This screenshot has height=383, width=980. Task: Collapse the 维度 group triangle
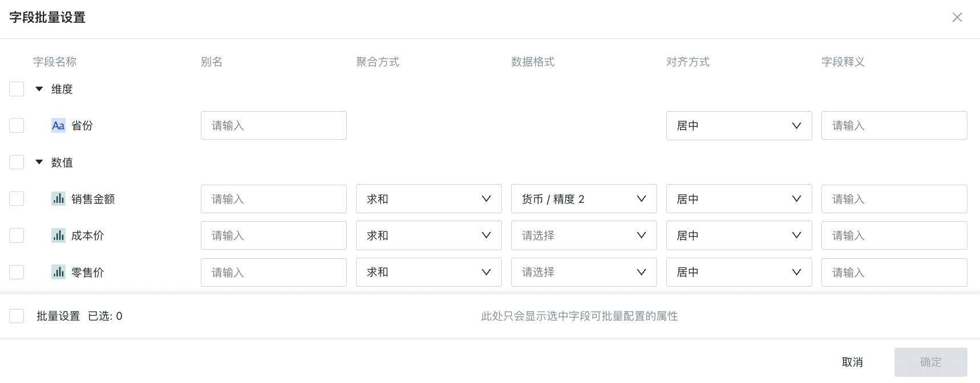(x=39, y=89)
